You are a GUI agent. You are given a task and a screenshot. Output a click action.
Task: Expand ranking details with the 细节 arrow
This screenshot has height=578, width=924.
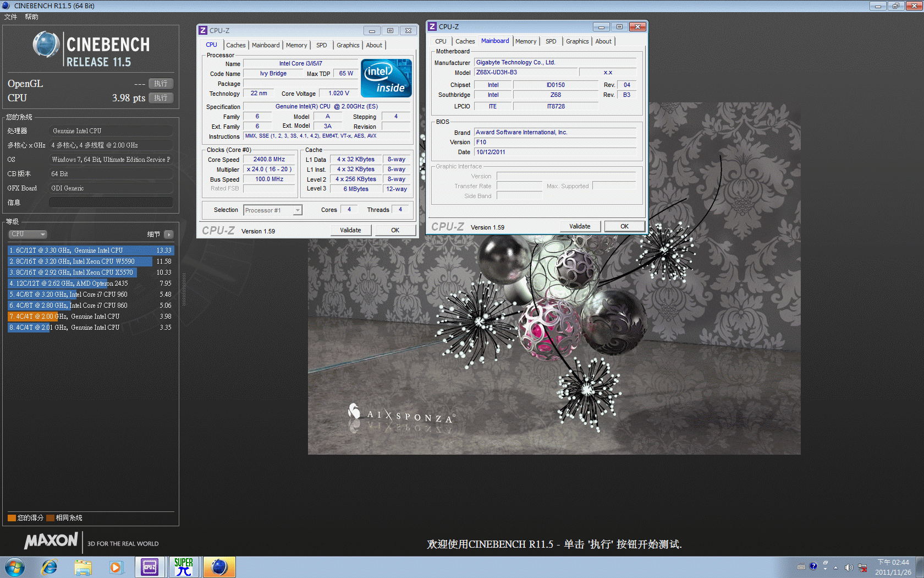pyautogui.click(x=169, y=235)
